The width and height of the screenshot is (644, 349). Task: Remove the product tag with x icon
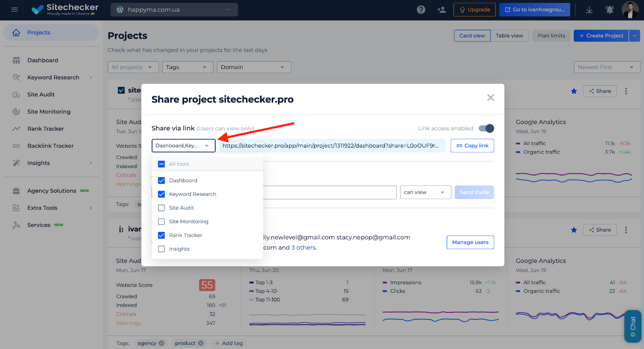click(x=200, y=343)
